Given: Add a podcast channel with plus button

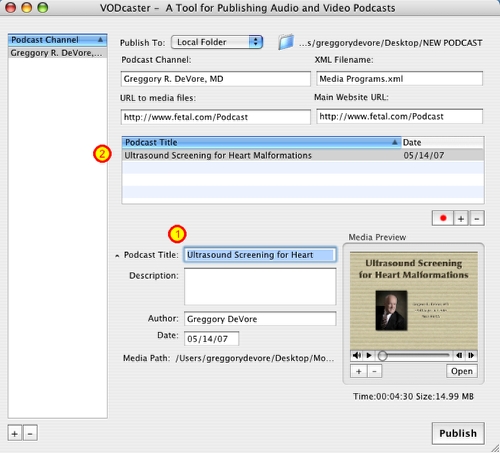Looking at the screenshot, I should tap(15, 433).
